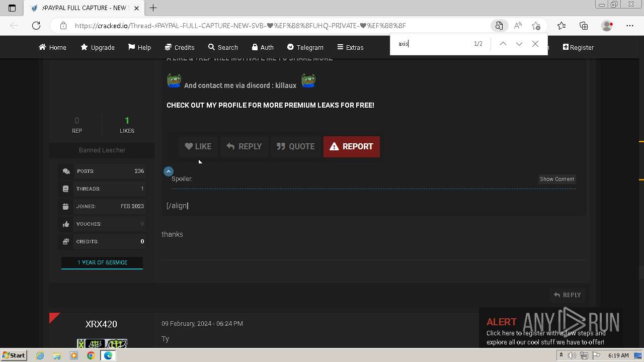Open the Windows Start button

click(14, 355)
